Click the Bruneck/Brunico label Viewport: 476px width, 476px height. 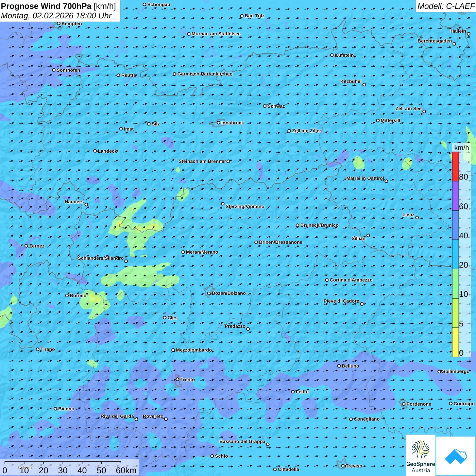tap(319, 225)
